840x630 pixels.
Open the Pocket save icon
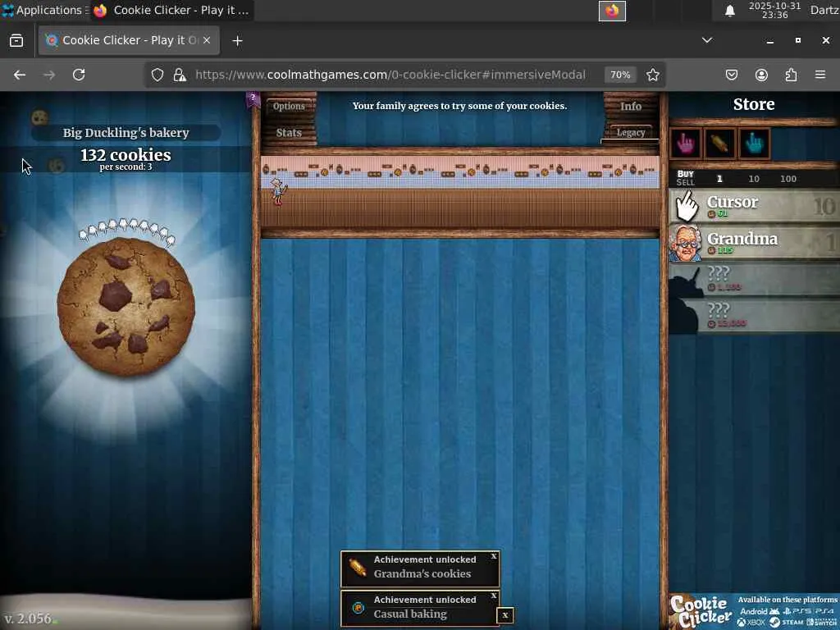pos(732,75)
